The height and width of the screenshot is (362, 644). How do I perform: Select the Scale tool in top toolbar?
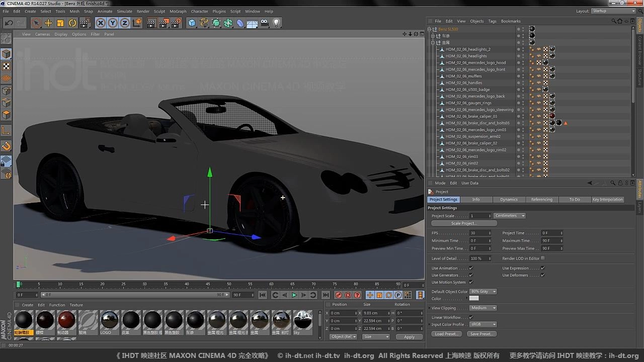(x=60, y=23)
